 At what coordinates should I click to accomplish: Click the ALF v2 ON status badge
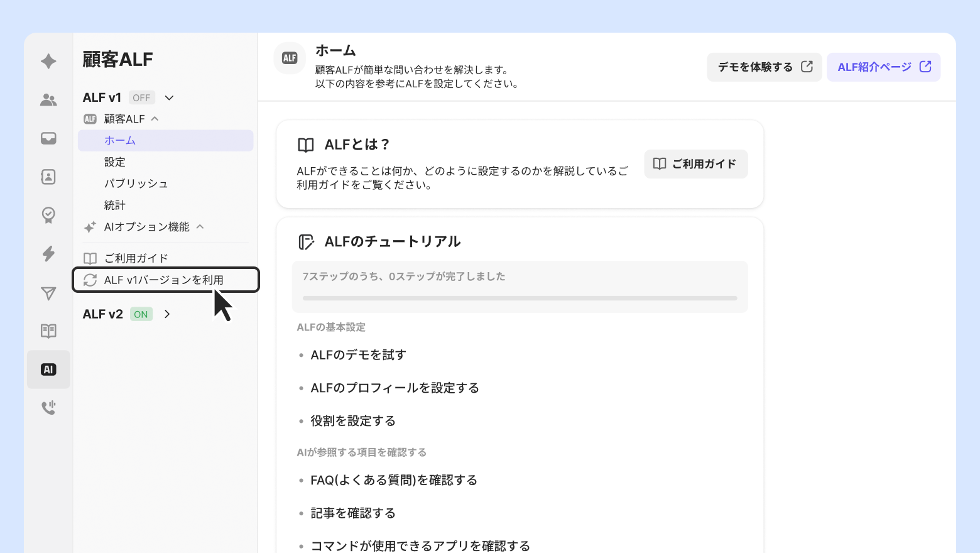click(x=141, y=314)
